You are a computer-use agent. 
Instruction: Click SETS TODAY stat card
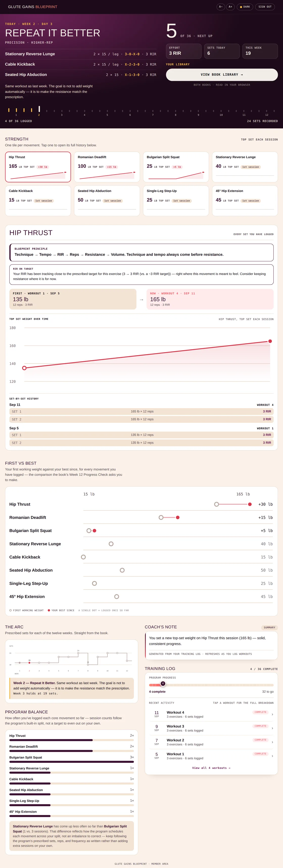coord(222,51)
